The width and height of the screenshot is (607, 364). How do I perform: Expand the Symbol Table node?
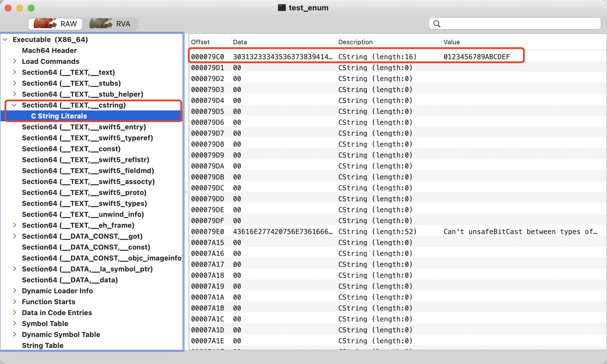click(14, 323)
